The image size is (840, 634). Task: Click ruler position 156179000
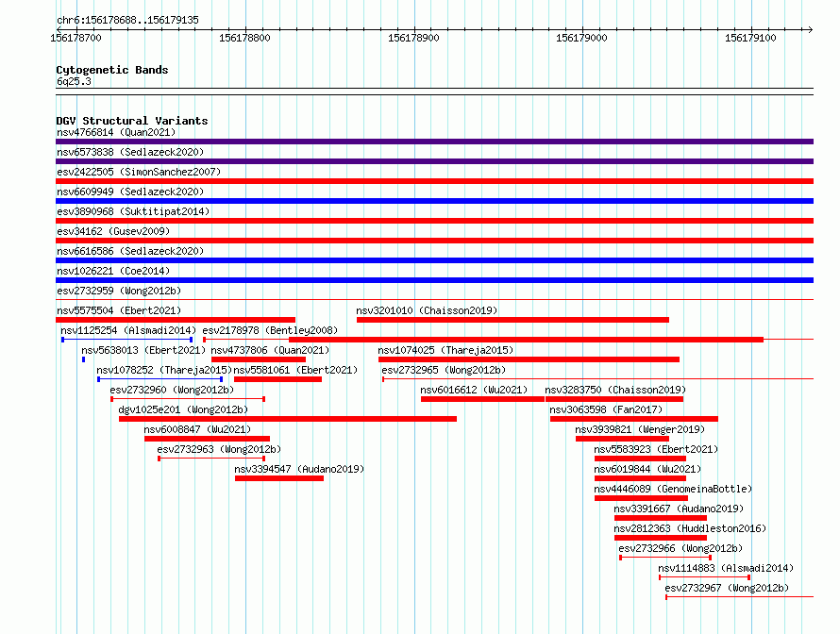pyautogui.click(x=581, y=38)
